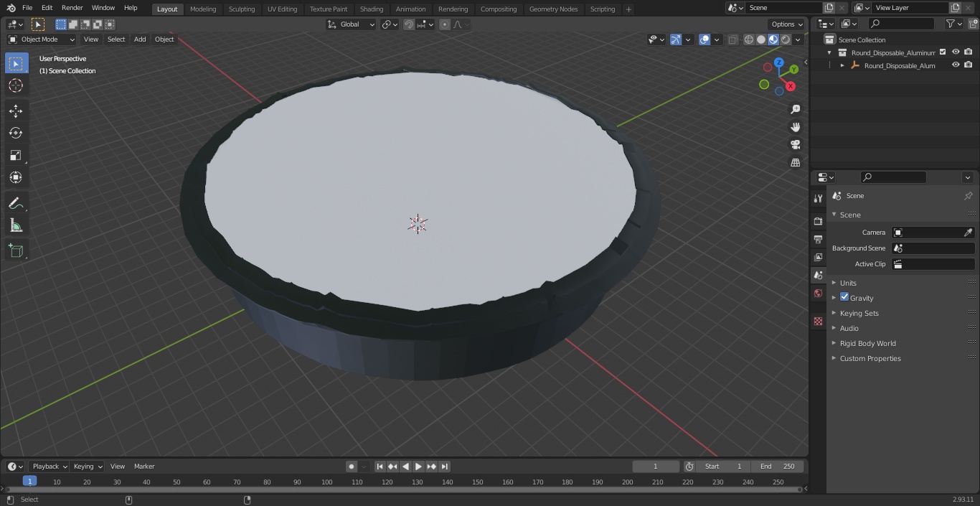Switch to the Shading workspace tab
980x506 pixels.
[x=372, y=9]
